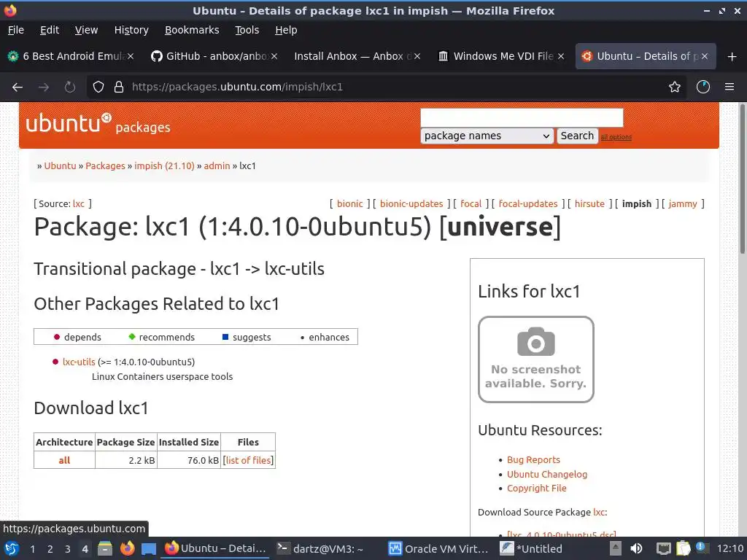Image resolution: width=747 pixels, height=560 pixels.
Task: Click the No screenshot available thumbnail
Action: click(x=536, y=359)
